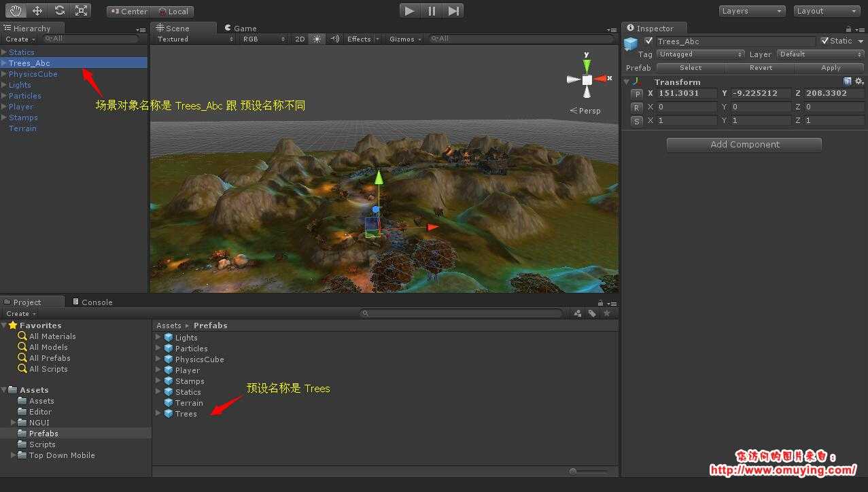Viewport: 868px width, 492px height.
Task: Select Player in Hierarchy
Action: (x=21, y=107)
